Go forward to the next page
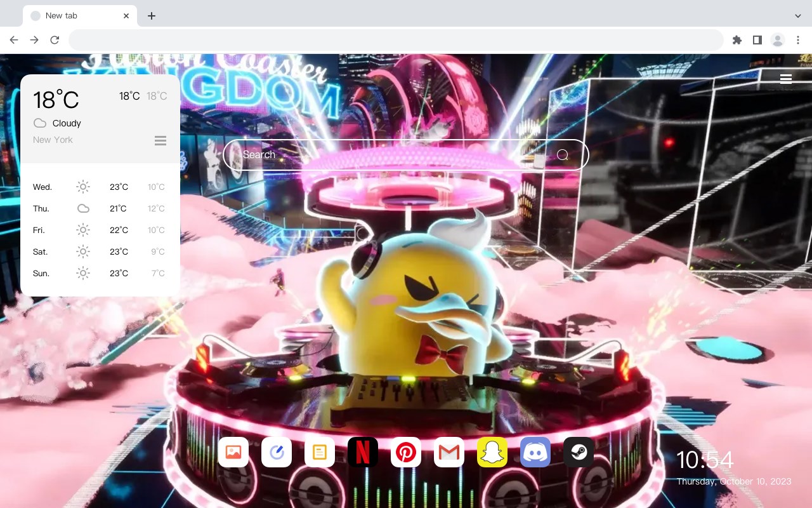The height and width of the screenshot is (508, 812). (x=34, y=40)
